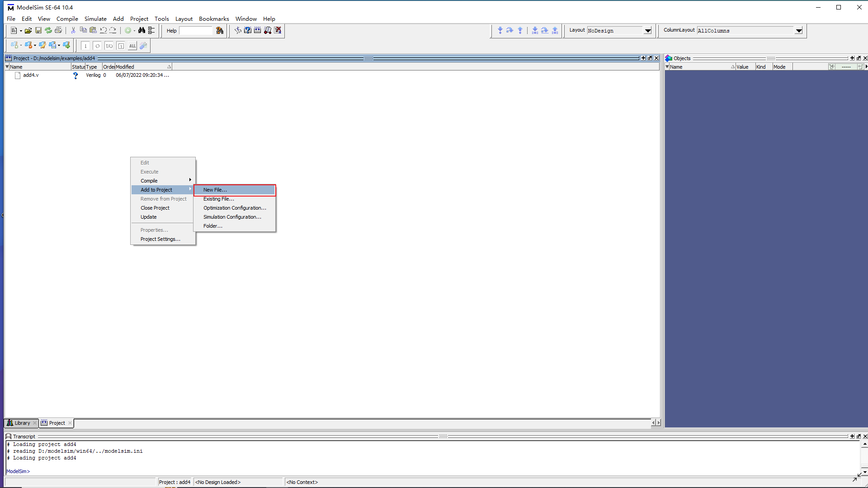Click the Print toolbar icon
Image resolution: width=868 pixels, height=488 pixels.
click(58, 30)
